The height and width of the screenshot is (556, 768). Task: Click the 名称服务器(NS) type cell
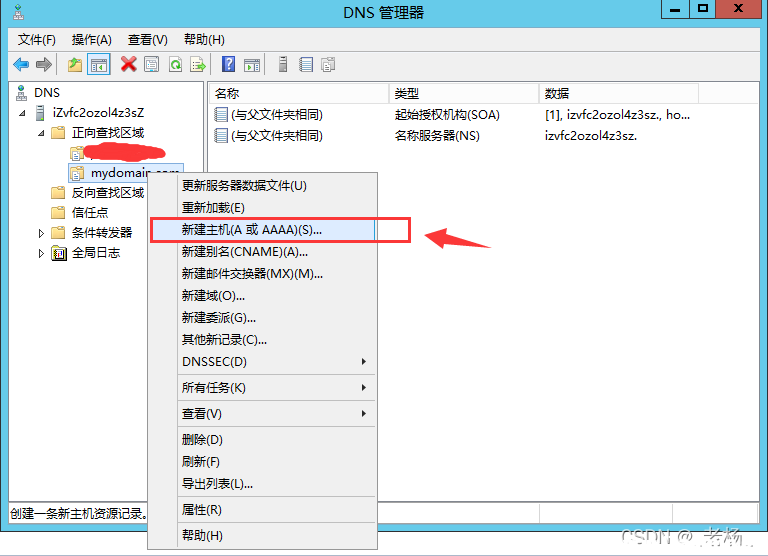click(437, 135)
